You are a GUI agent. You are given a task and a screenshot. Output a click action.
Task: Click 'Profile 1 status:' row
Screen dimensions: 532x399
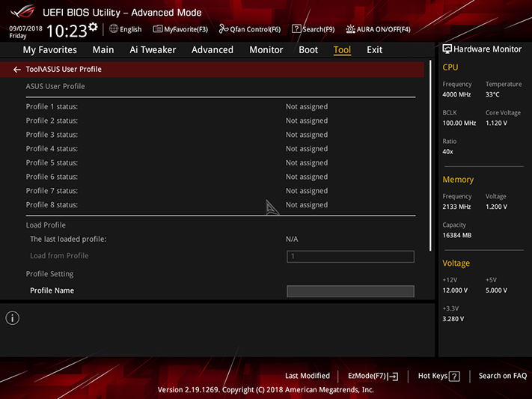(221, 106)
